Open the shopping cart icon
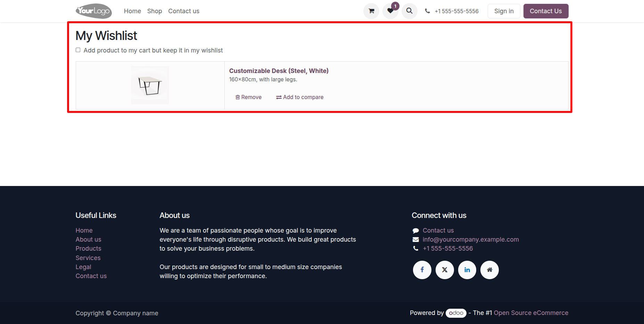644x324 pixels. pyautogui.click(x=371, y=11)
